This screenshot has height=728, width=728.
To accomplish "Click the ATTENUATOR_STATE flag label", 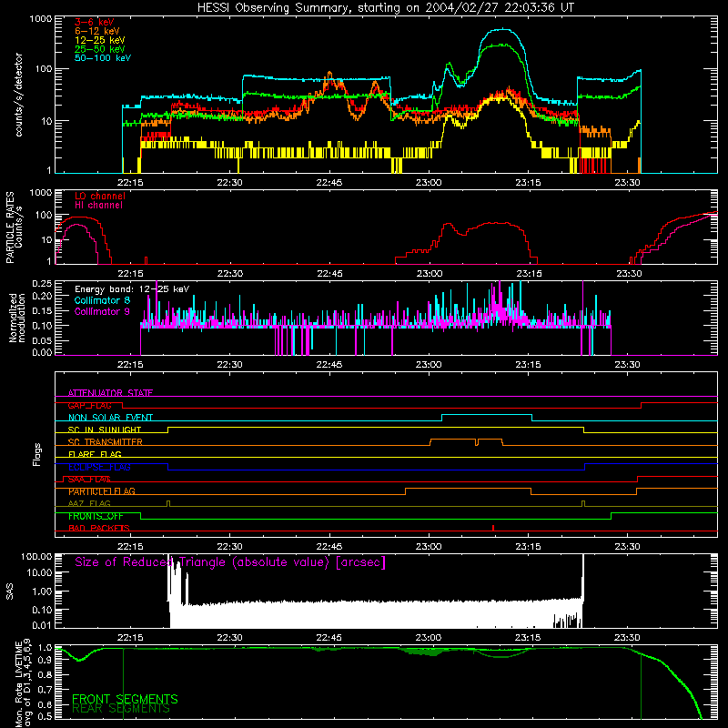I will pyautogui.click(x=110, y=393).
